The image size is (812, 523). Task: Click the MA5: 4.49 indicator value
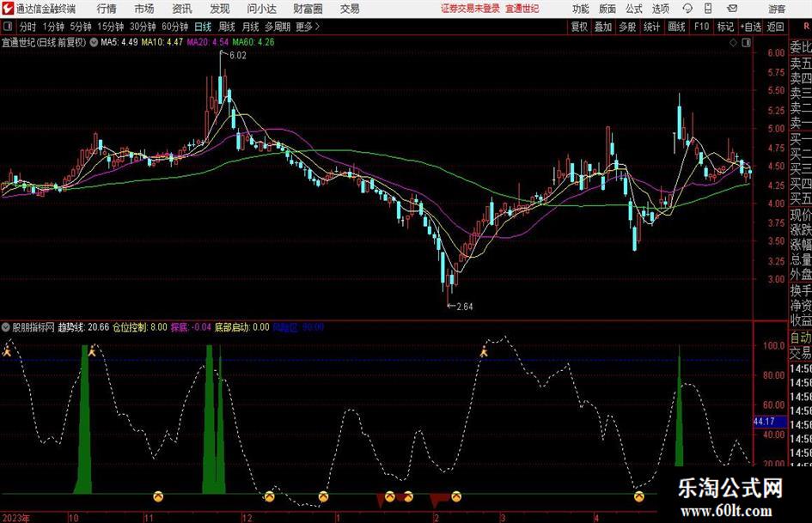tap(119, 42)
